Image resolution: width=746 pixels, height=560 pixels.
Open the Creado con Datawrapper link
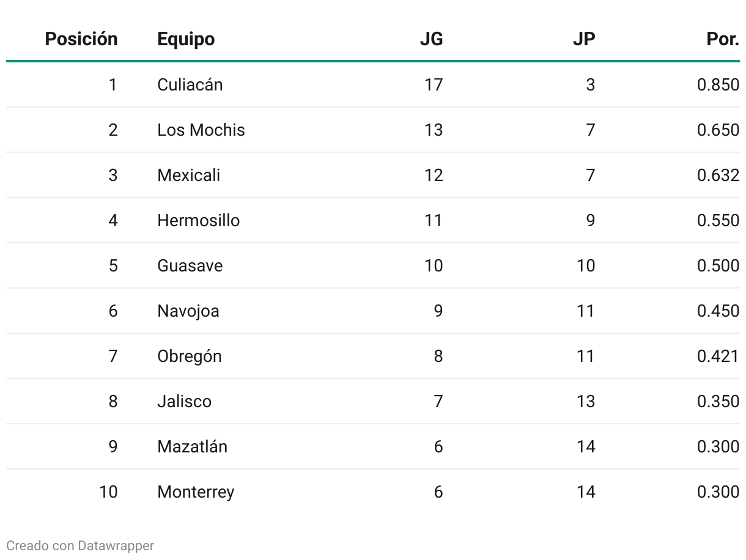click(x=80, y=545)
